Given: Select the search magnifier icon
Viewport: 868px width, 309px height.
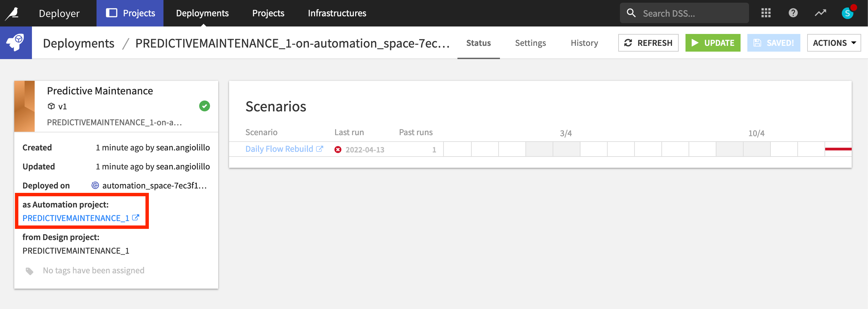Looking at the screenshot, I should click(x=631, y=13).
